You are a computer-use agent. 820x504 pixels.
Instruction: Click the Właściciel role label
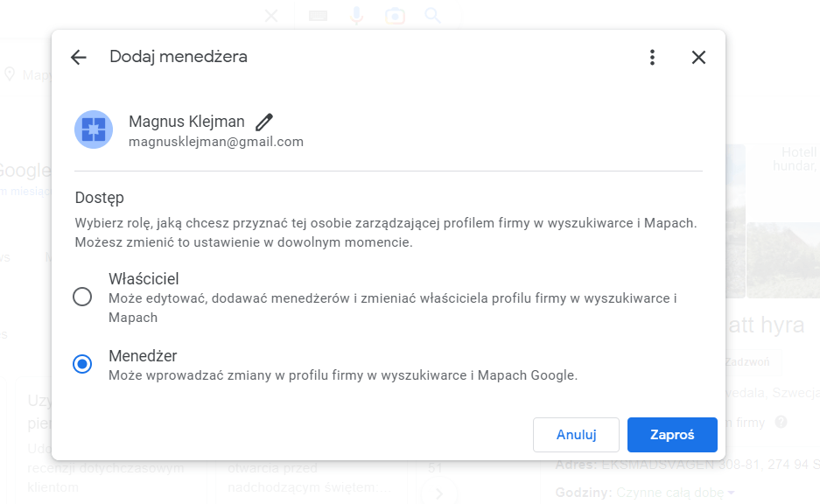tap(144, 278)
